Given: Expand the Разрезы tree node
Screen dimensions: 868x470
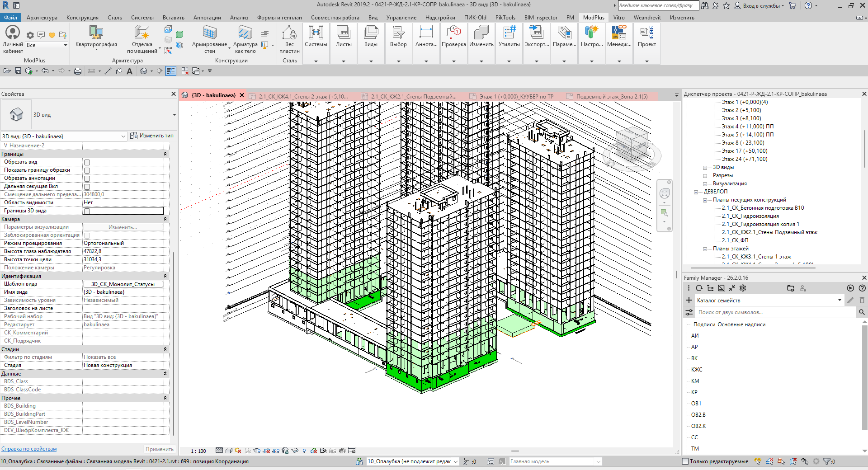Looking at the screenshot, I should pos(705,176).
